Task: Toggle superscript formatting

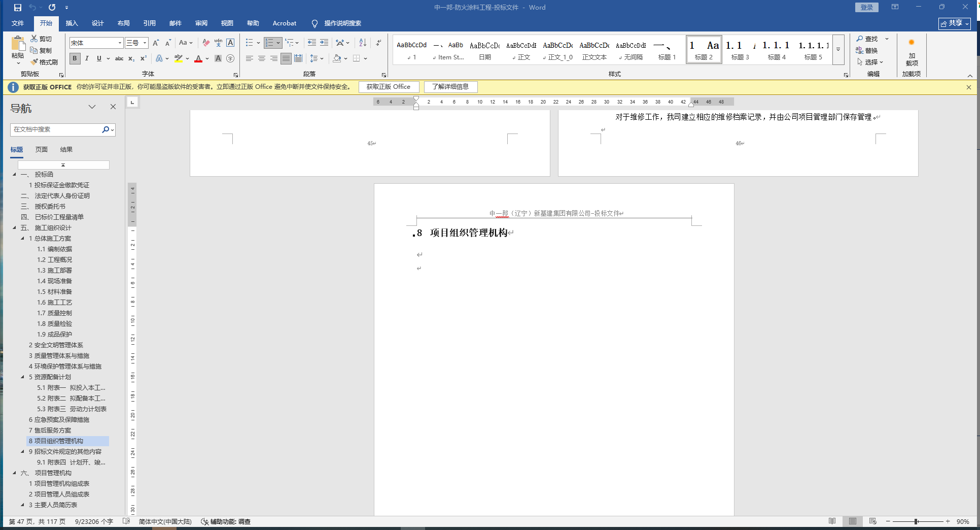Action: click(x=144, y=58)
